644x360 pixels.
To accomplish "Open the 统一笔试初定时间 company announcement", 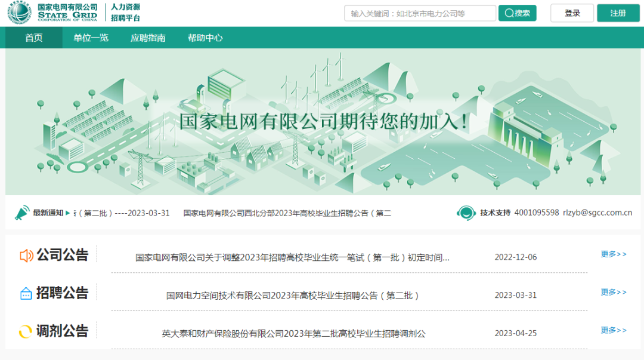I will 292,257.
